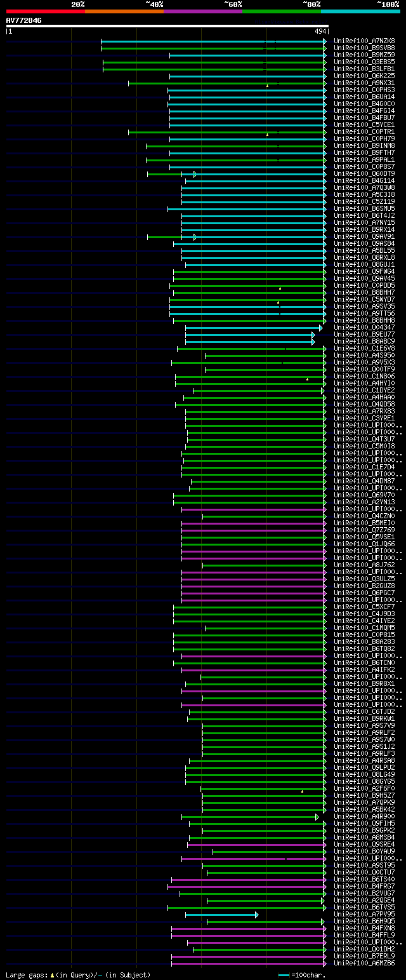This screenshot has width=406, height=980.
Task: Open hit UniRef100_B9SVB8
Action: point(365,48)
